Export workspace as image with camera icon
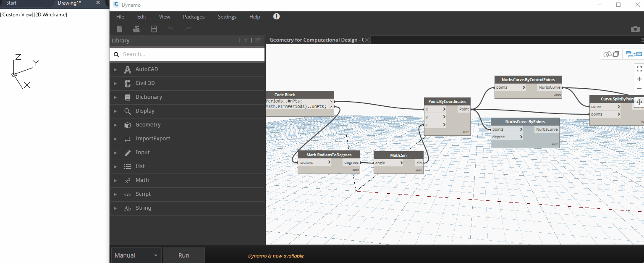This screenshot has height=263, width=644. (x=635, y=29)
